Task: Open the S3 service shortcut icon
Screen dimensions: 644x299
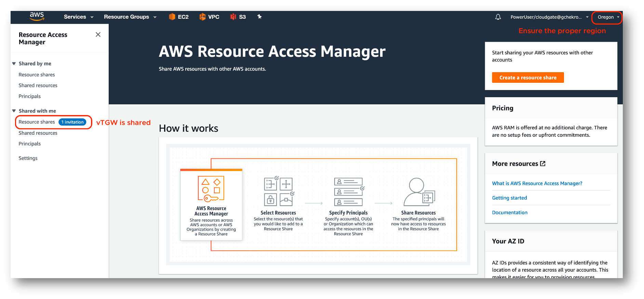Action: tap(233, 17)
